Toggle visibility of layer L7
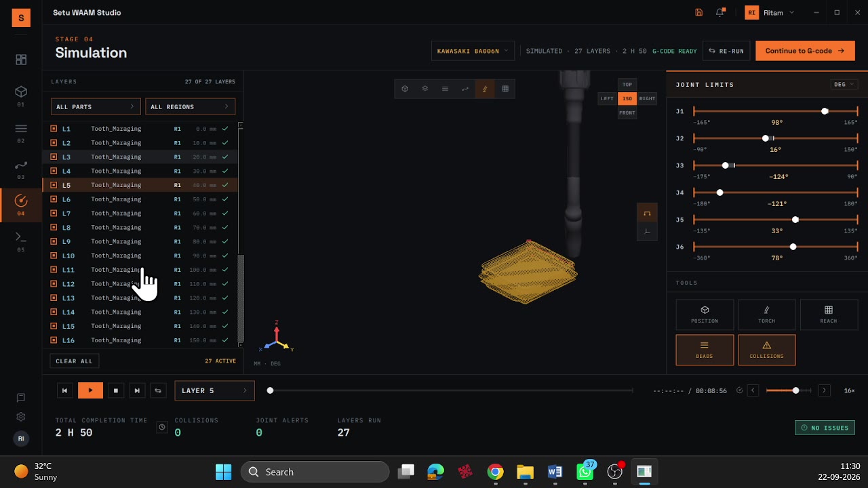Viewport: 868px width, 488px height. point(54,213)
